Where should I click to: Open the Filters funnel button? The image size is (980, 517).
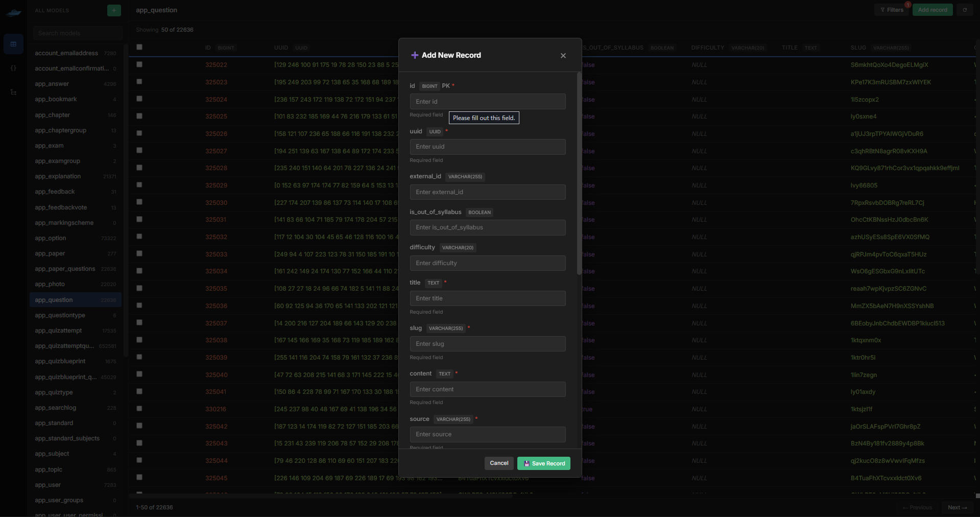892,10
